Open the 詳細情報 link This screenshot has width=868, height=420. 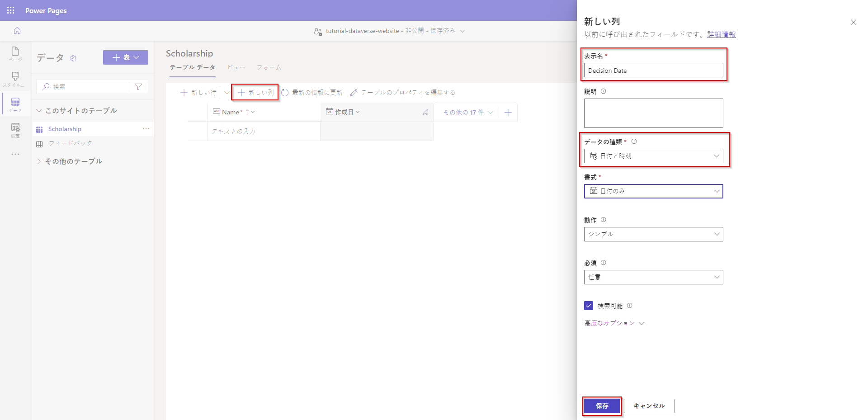pyautogui.click(x=722, y=34)
